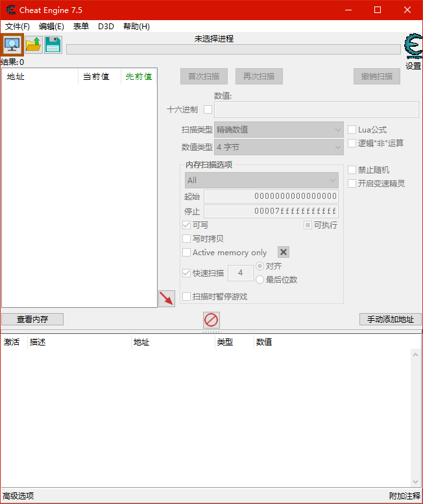Open the 帮助(H) menu
The width and height of the screenshot is (423, 504).
pos(136,27)
